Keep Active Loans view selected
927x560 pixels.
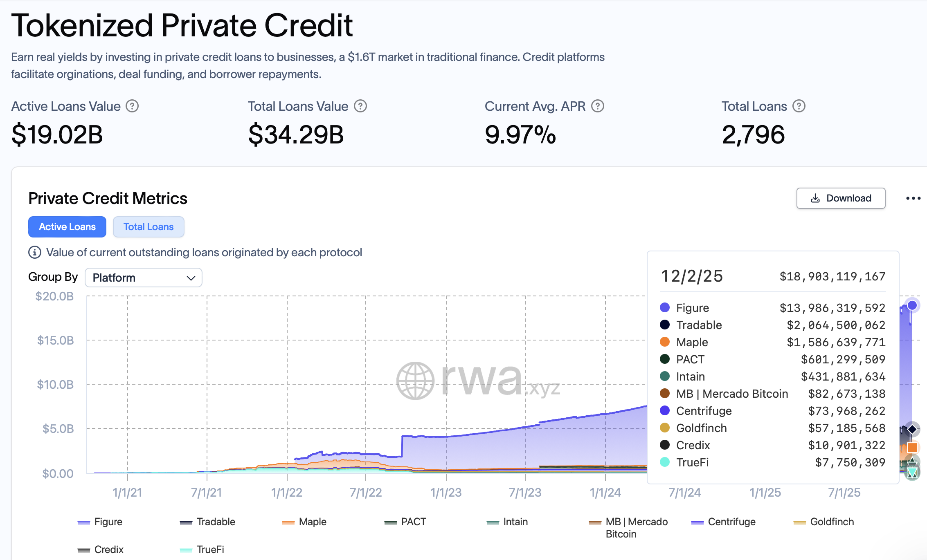pos(67,226)
